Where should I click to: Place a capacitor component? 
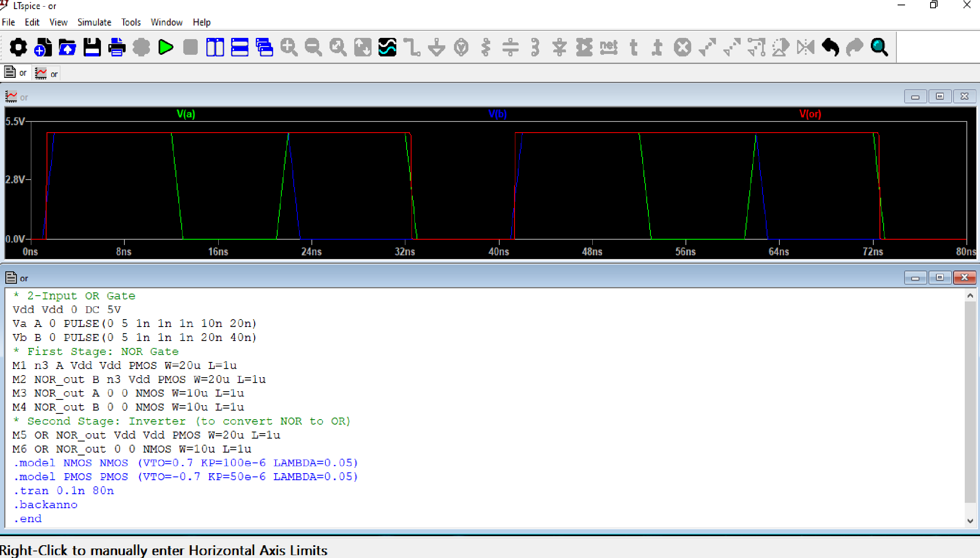click(x=510, y=47)
